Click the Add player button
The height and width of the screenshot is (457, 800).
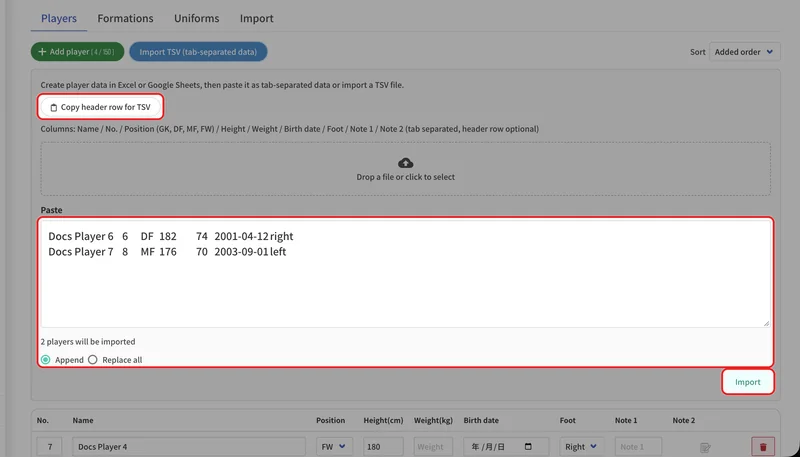click(x=77, y=52)
